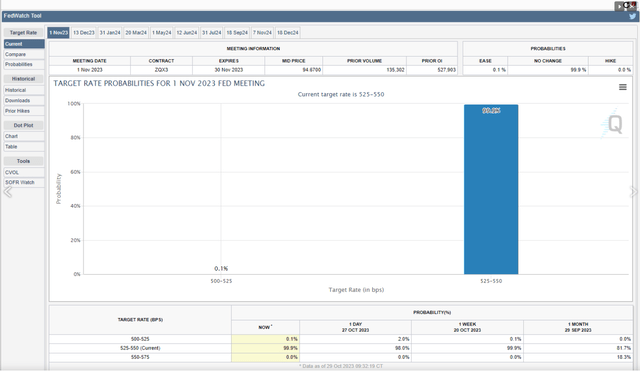
Task: Click the blue 525-550 probability bar
Action: click(x=491, y=189)
